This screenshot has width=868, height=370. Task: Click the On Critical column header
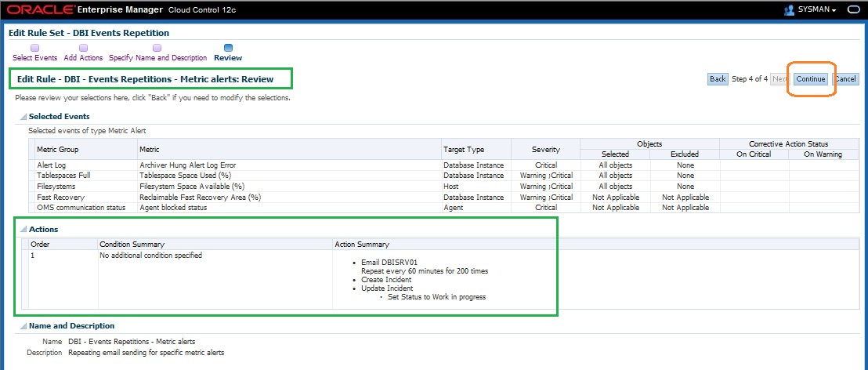tap(754, 154)
